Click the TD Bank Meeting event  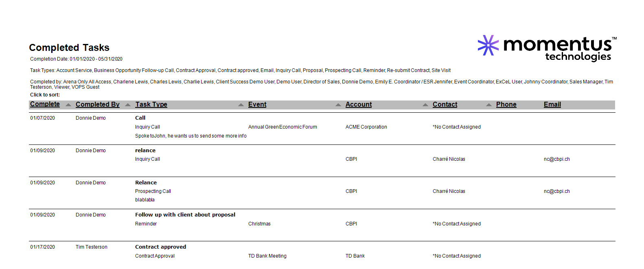[267, 256]
